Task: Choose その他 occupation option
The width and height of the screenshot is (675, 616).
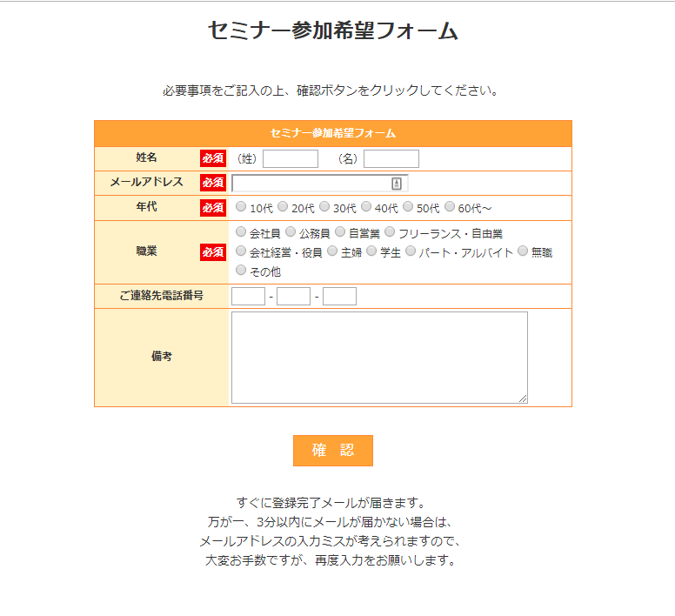Action: 241,271
